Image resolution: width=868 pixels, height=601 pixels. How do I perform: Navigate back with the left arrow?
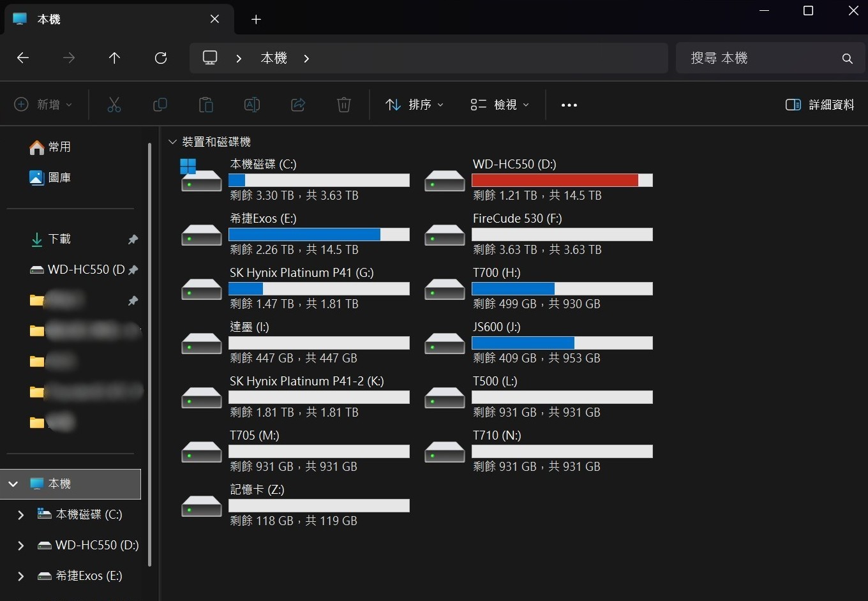[23, 58]
